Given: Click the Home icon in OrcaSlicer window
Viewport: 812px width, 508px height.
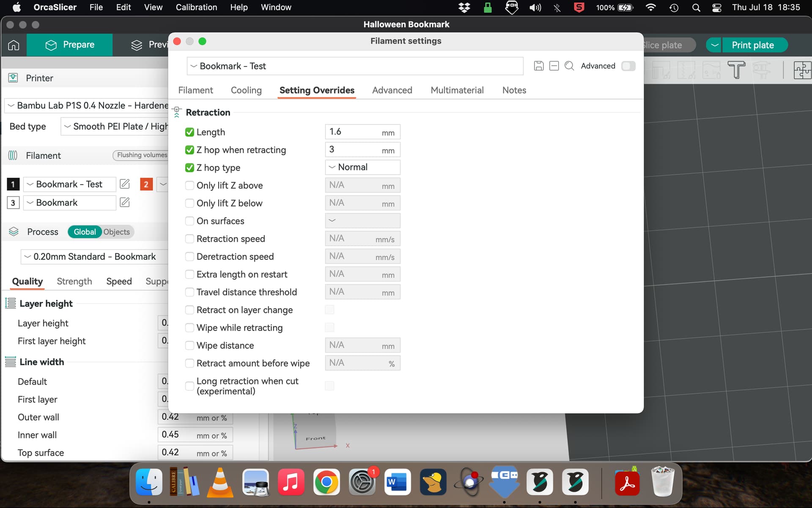Looking at the screenshot, I should [x=14, y=45].
